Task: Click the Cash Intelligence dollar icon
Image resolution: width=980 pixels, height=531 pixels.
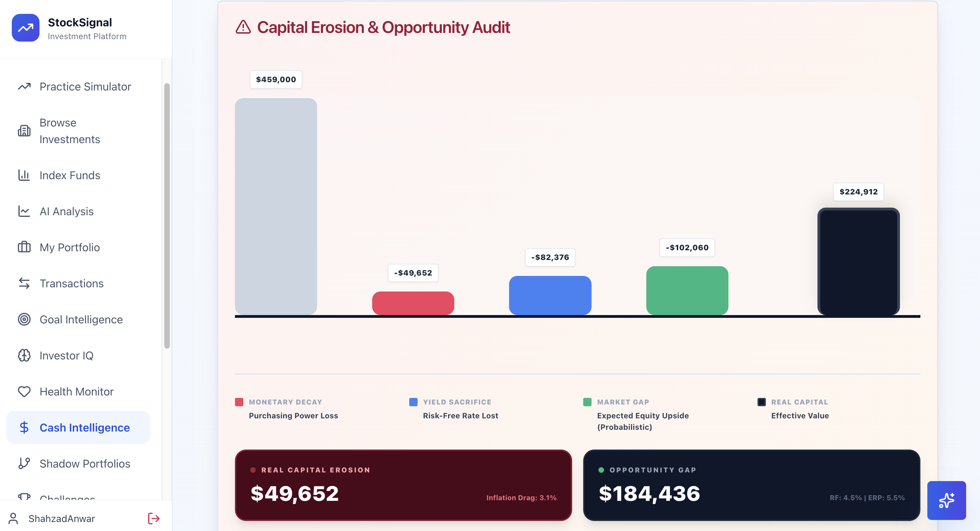Action: tap(24, 427)
